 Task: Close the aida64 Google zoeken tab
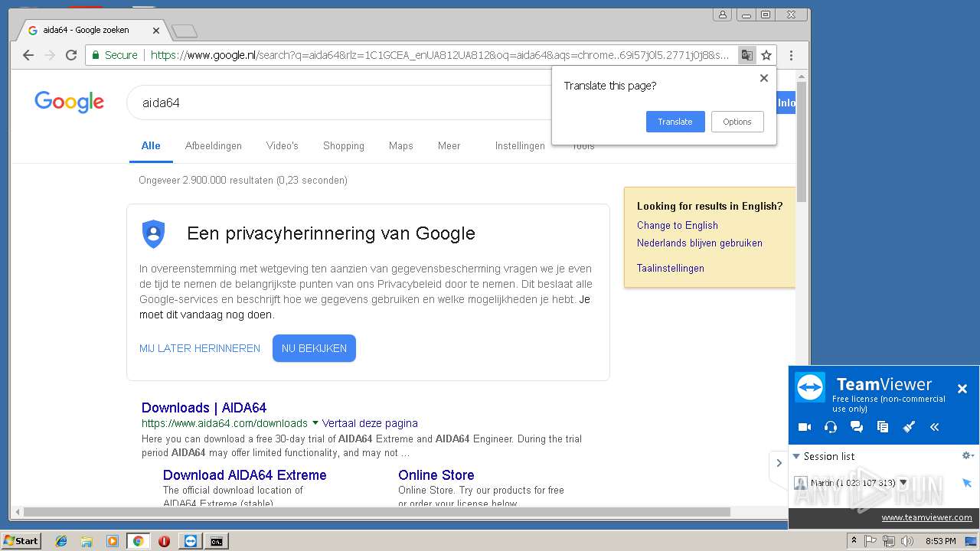(156, 31)
